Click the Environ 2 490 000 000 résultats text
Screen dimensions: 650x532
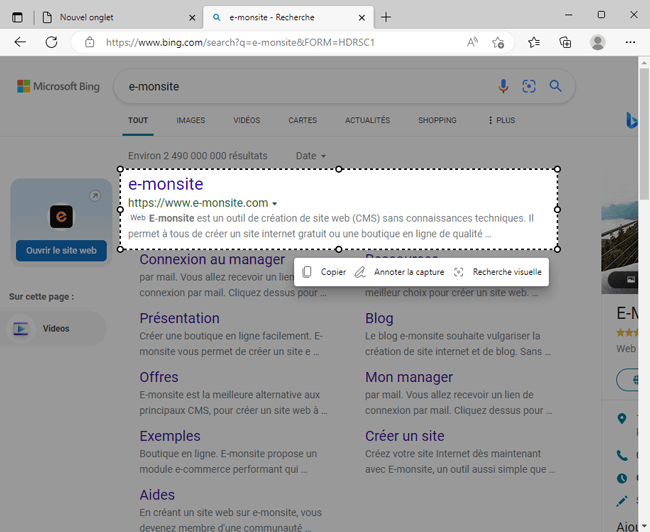pos(198,156)
